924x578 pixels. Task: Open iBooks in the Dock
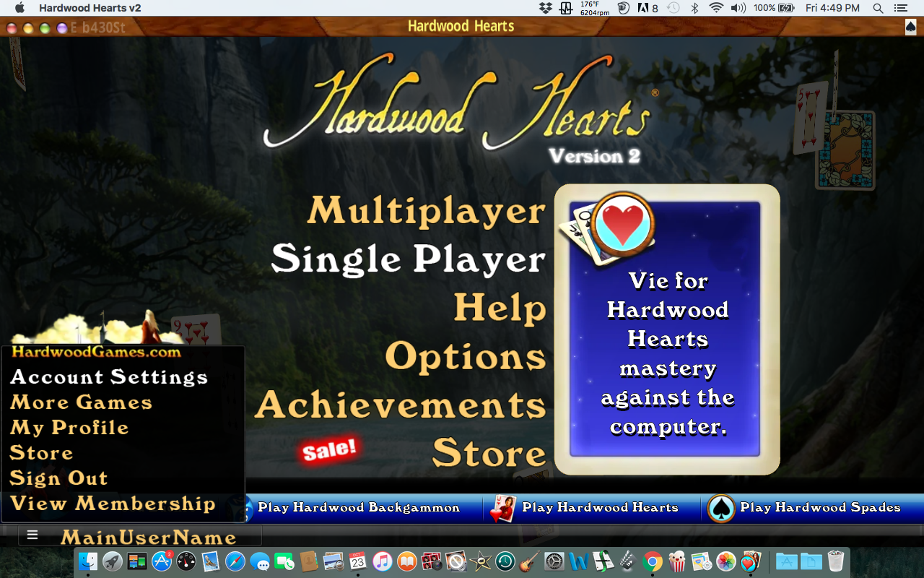406,561
